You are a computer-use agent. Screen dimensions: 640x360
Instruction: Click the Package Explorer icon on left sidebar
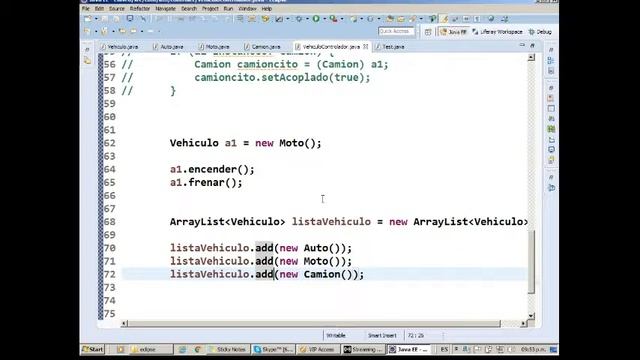(x=87, y=61)
